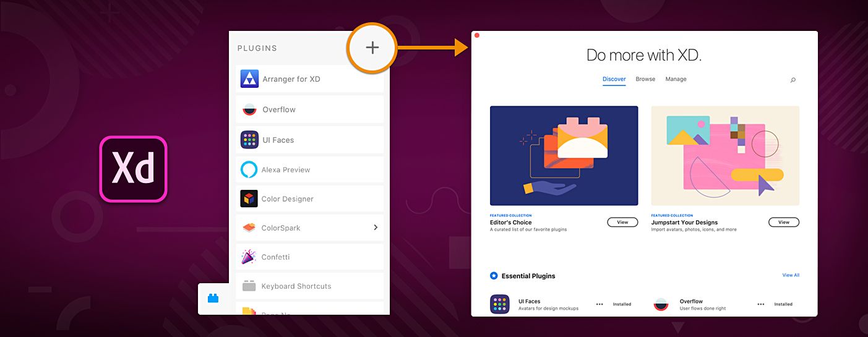Open Overflow more options ellipsis
This screenshot has width=868, height=337.
pos(760,304)
